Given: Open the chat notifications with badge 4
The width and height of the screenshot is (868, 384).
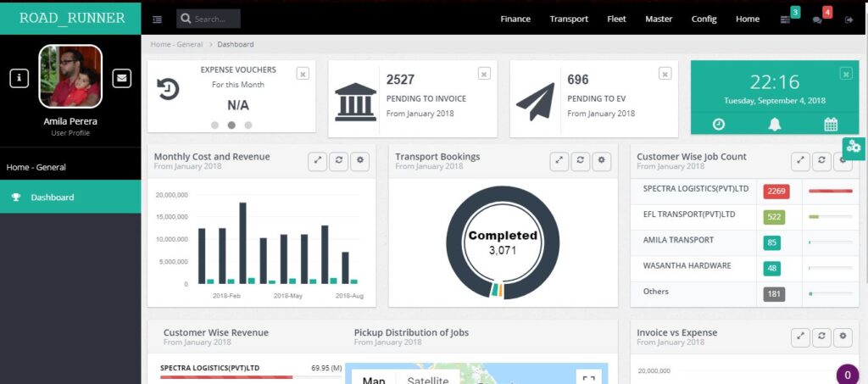Looking at the screenshot, I should tap(817, 19).
